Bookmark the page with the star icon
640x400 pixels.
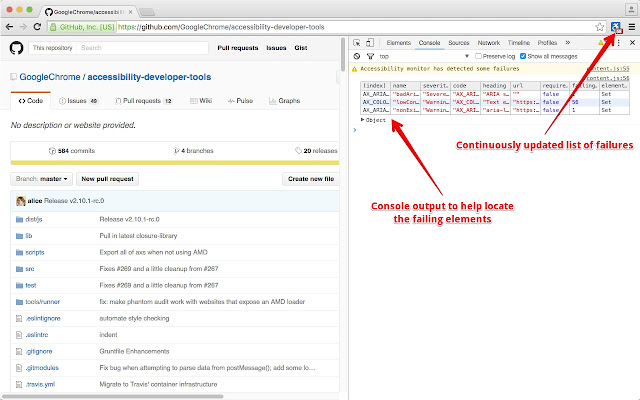[599, 27]
